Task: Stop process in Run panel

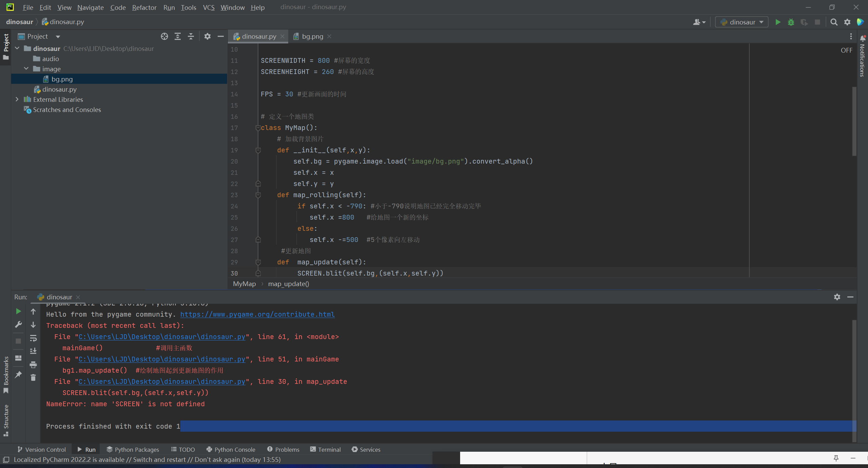Action: click(18, 341)
